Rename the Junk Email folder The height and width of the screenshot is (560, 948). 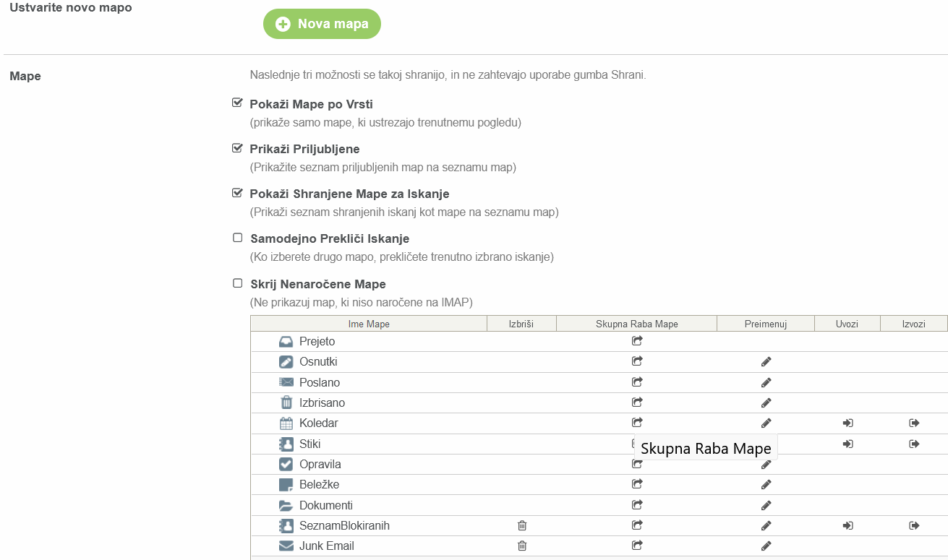766,546
